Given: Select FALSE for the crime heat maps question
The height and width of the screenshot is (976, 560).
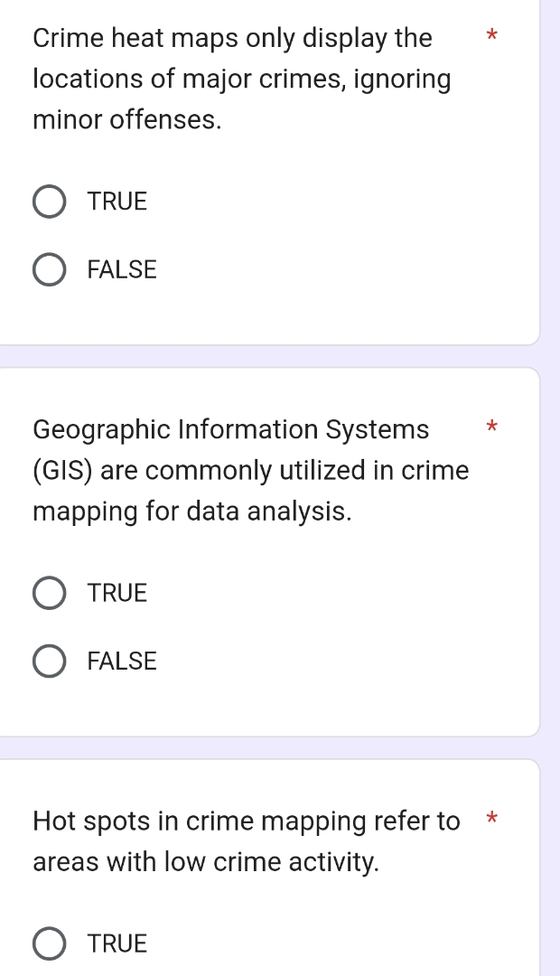Looking at the screenshot, I should (x=50, y=269).
